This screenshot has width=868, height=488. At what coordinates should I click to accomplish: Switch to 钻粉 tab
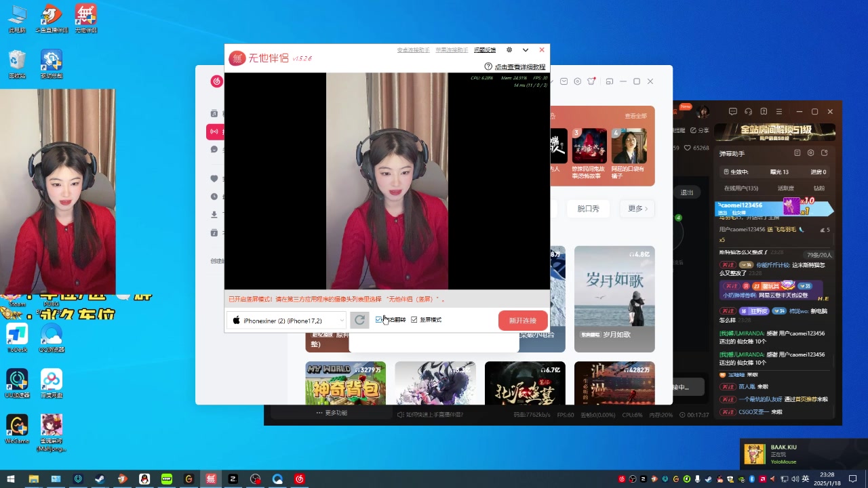click(x=819, y=188)
